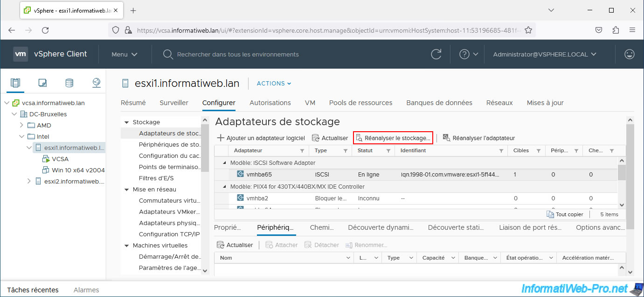Switch to Mises à jour tab

pos(545,103)
